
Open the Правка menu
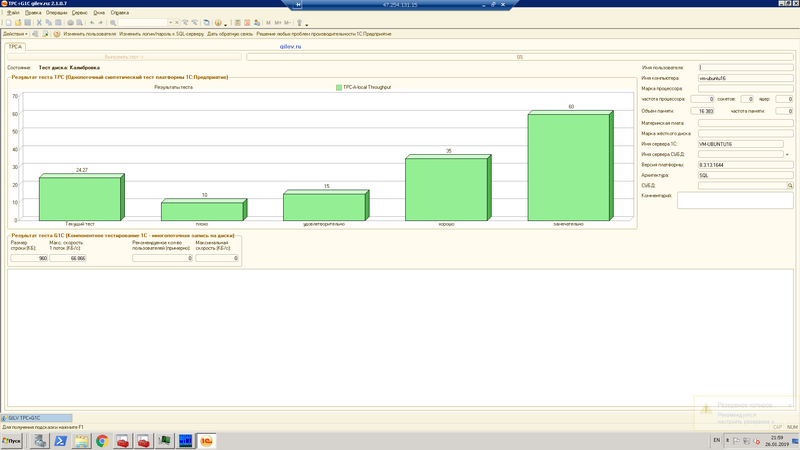click(x=33, y=12)
